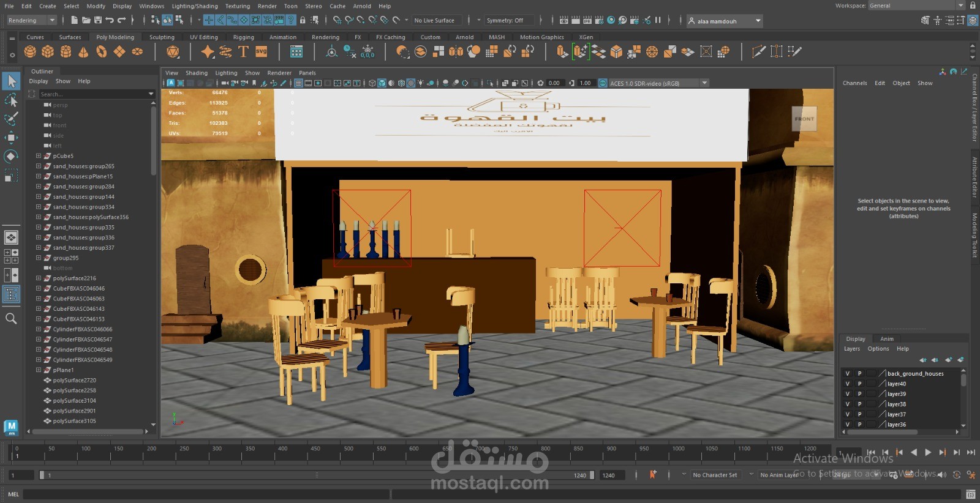Select the arrow Select tool
Image resolution: width=980 pixels, height=503 pixels.
[11, 81]
